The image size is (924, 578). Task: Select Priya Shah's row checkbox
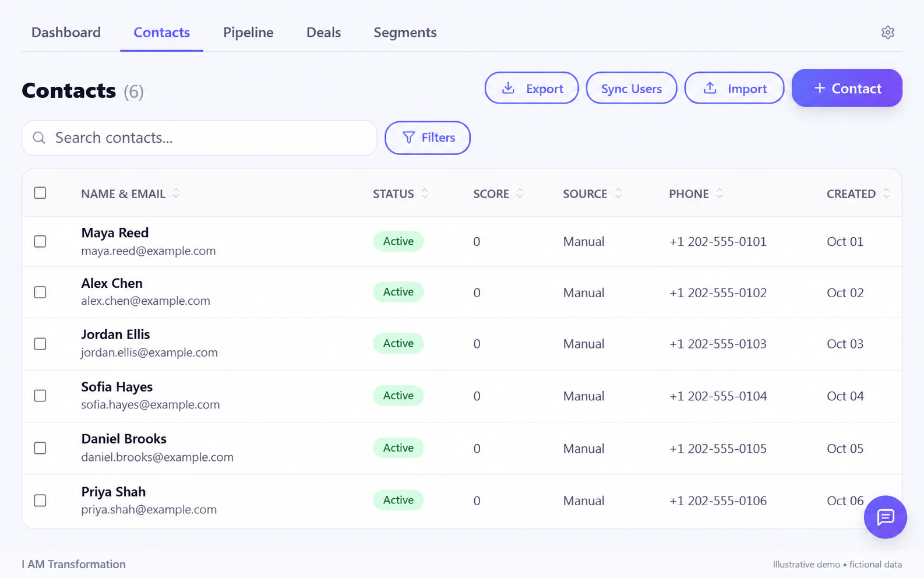pos(40,501)
